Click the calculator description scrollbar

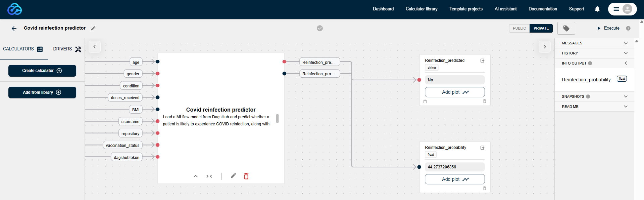277,118
